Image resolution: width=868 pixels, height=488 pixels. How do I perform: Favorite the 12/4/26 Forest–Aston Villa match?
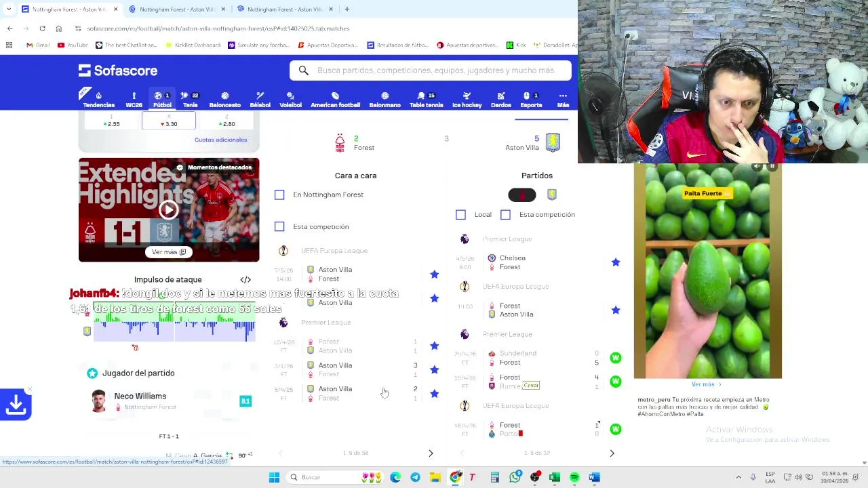click(434, 346)
